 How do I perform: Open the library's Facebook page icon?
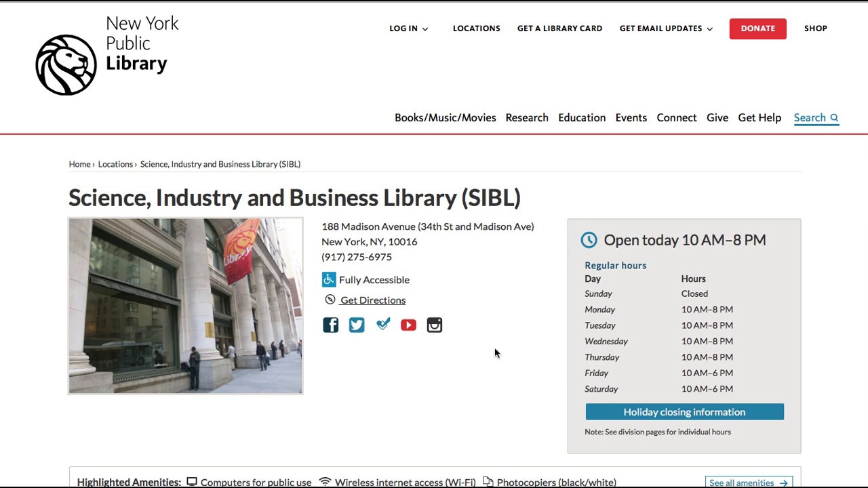[x=330, y=325]
